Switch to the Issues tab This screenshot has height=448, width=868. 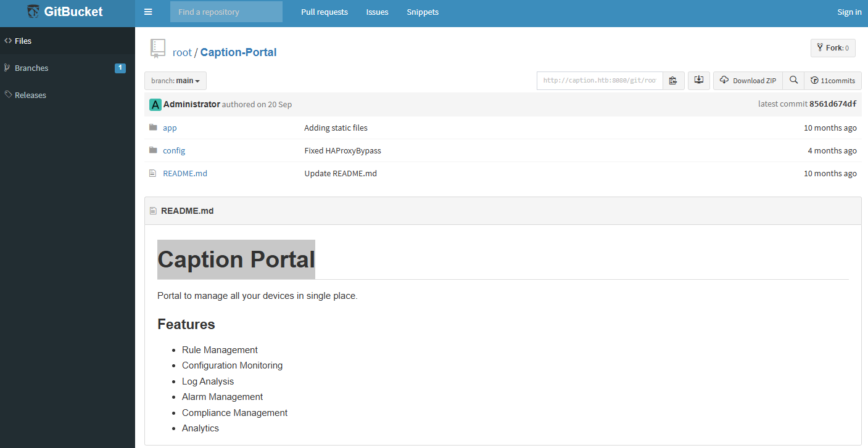click(377, 12)
